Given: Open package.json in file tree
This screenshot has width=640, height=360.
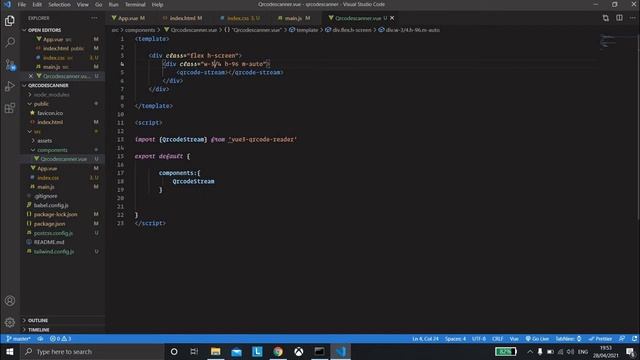Looking at the screenshot, I should 49,224.
